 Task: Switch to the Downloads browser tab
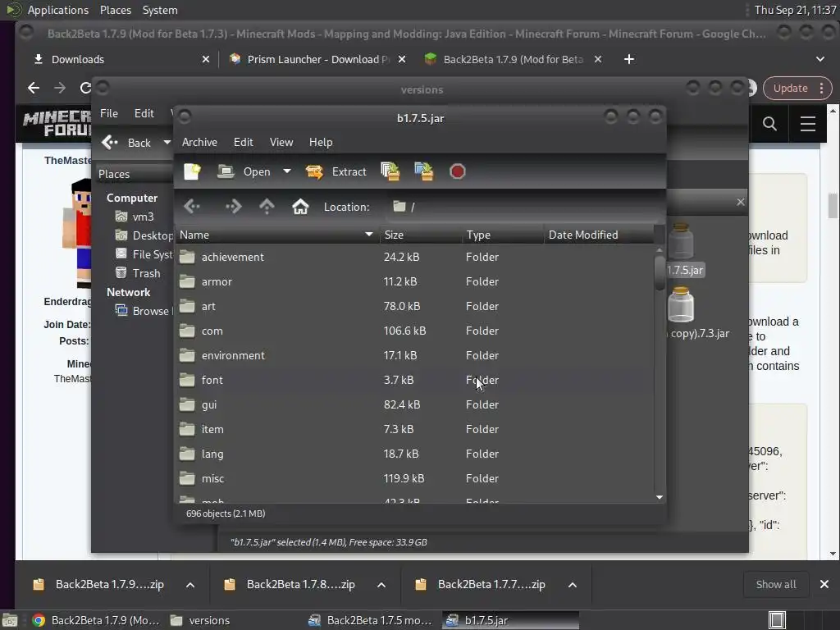click(121, 59)
